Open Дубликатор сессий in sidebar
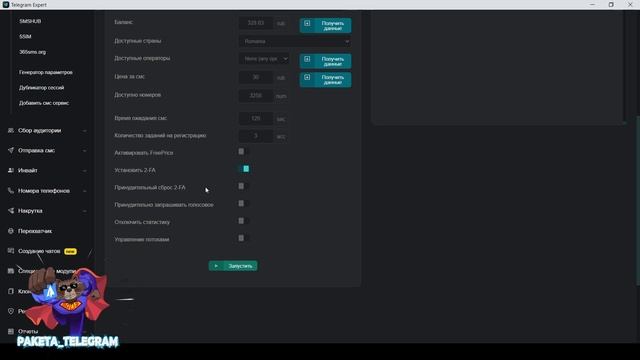640x360 pixels. click(42, 87)
